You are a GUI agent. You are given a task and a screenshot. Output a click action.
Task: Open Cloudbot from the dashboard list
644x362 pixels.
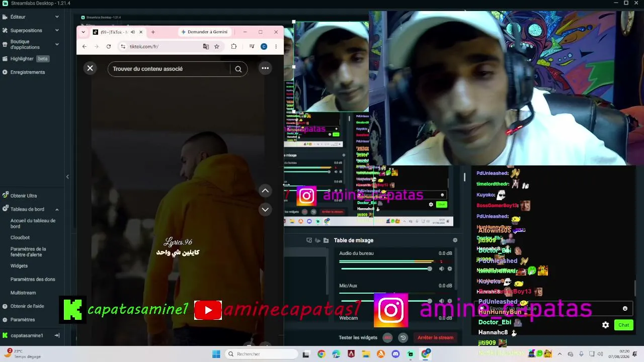pyautogui.click(x=20, y=237)
